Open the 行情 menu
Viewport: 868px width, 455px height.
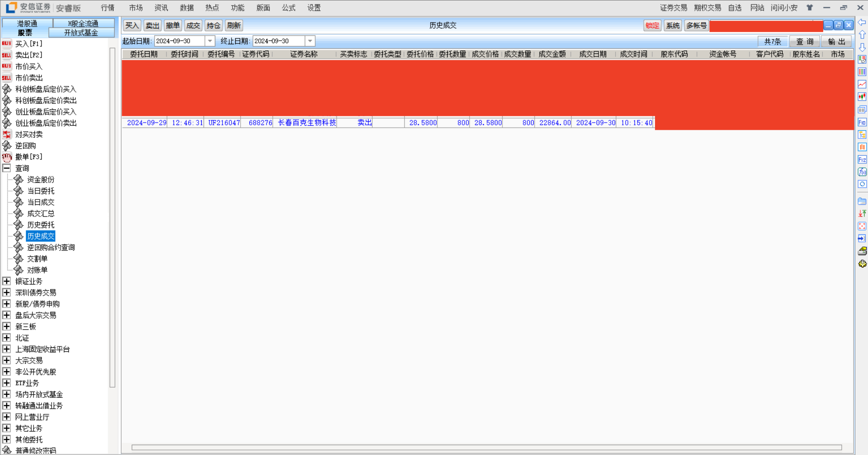click(x=108, y=8)
